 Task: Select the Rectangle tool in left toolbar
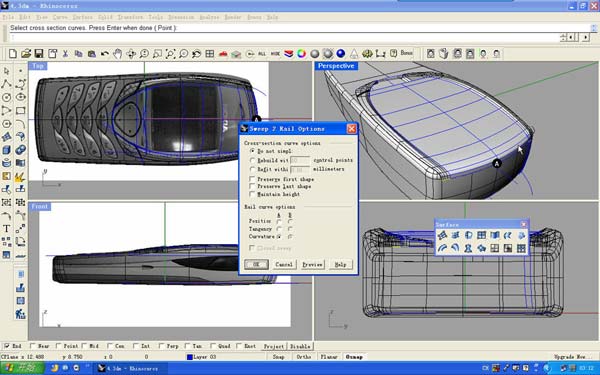(20, 111)
